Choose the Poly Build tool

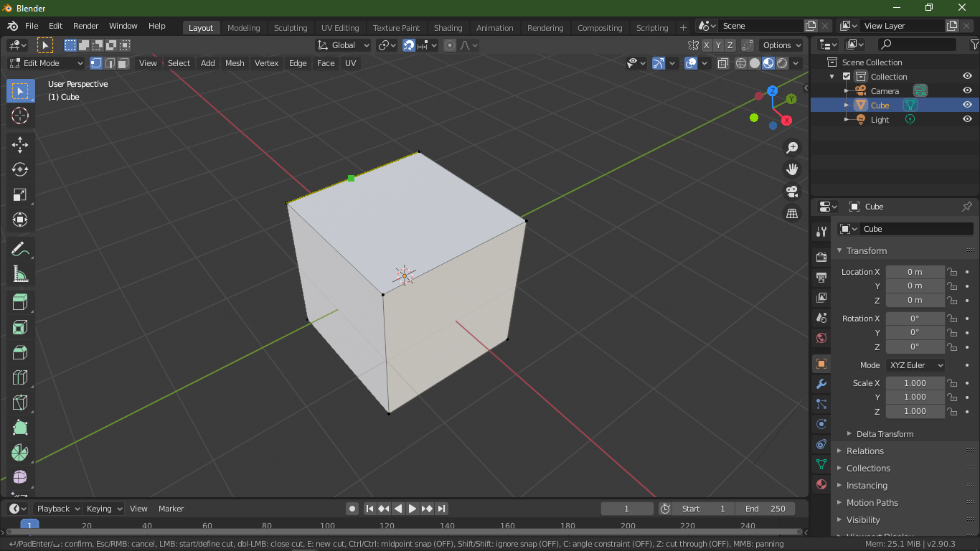(20, 428)
